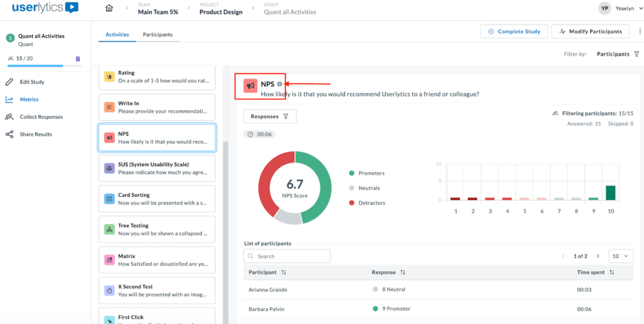Image resolution: width=644 pixels, height=324 pixels.
Task: Click the NPS activity list icon
Action: pyautogui.click(x=109, y=138)
